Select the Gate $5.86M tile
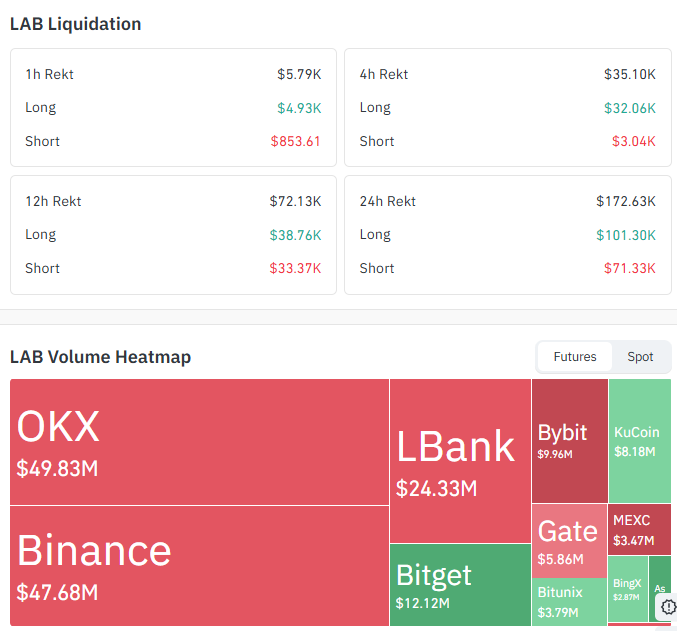The image size is (677, 631). pyautogui.click(x=569, y=541)
